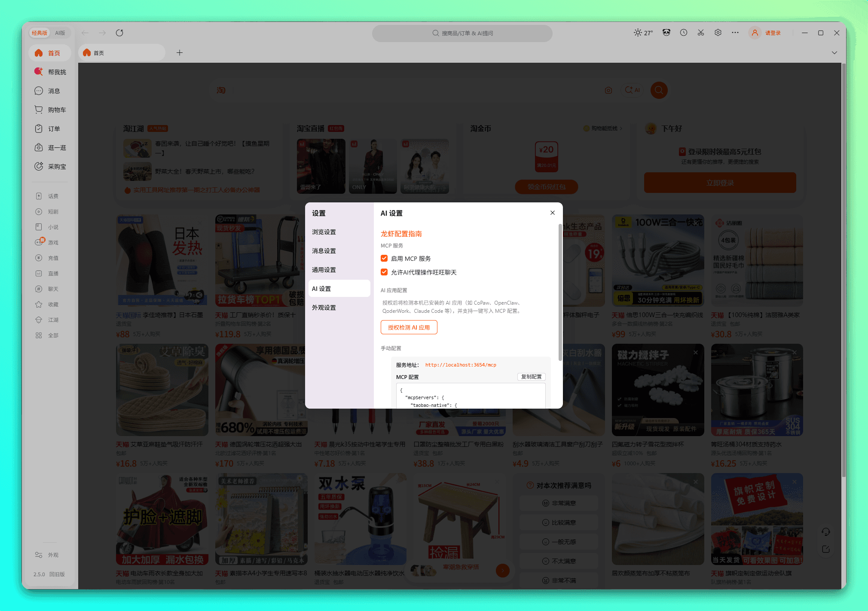Click the AI settings dialog scrollbar
Viewport: 868px width, 611px height.
tap(560, 292)
